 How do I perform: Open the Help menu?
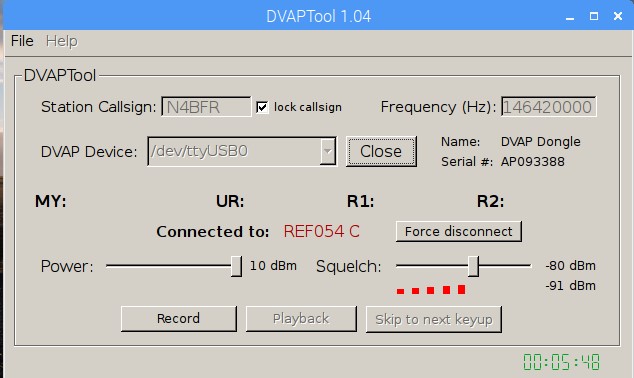click(61, 41)
